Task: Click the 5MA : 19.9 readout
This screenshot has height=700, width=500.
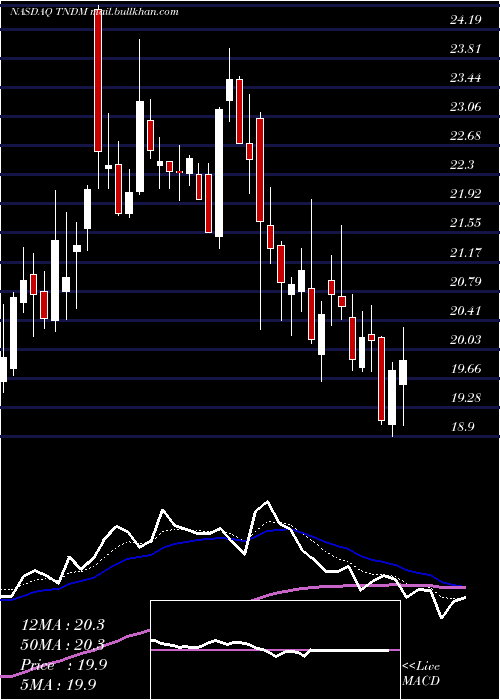Action: point(59,684)
